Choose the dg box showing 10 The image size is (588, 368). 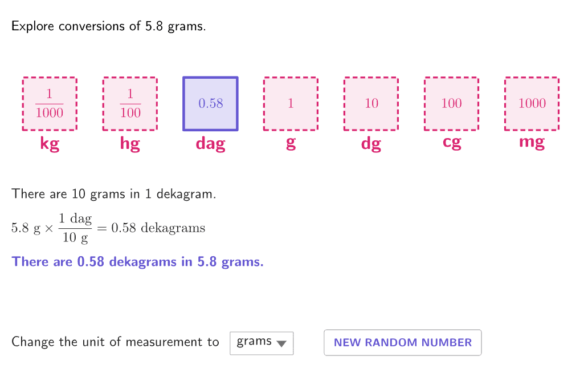click(371, 104)
